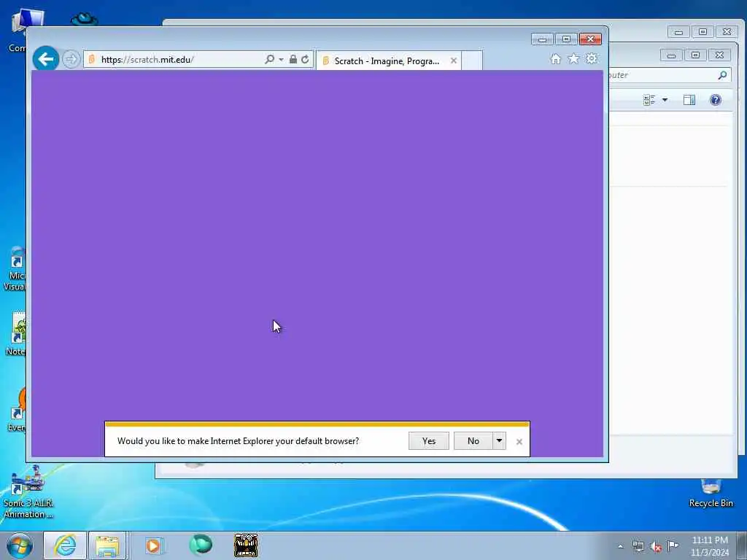Click Internet Explorer taskbar icon
The width and height of the screenshot is (747, 560).
(x=65, y=545)
